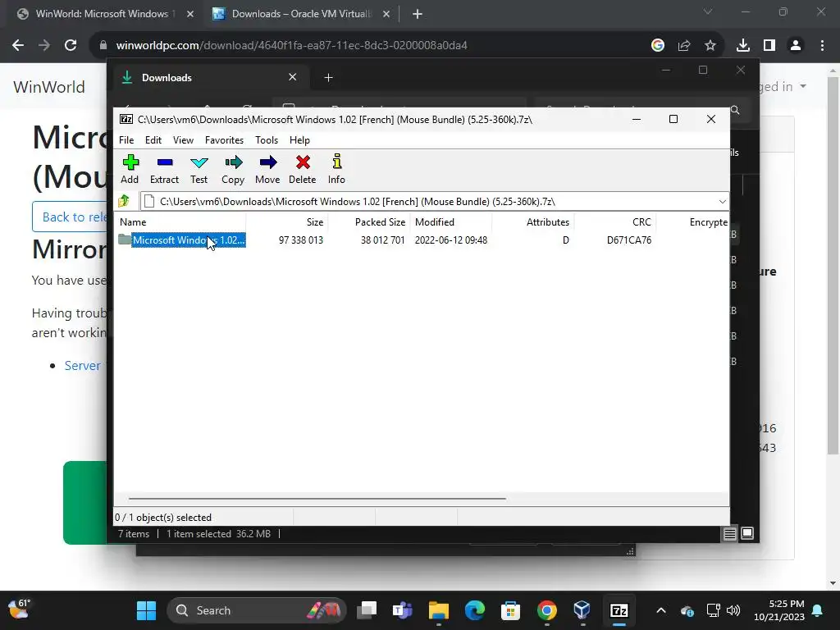Open Task View from taskbar

point(367,610)
